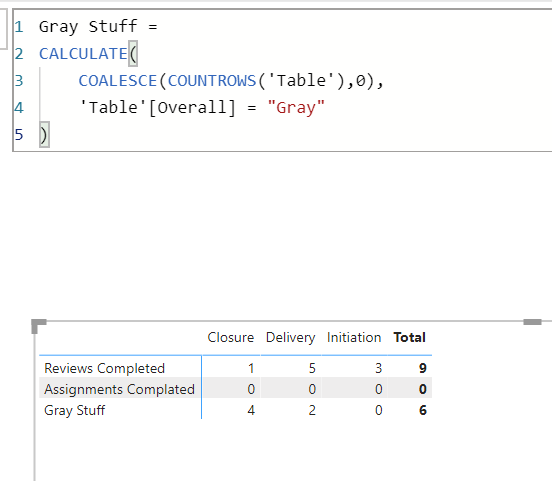Click Assignments Complated total value 0
Image resolution: width=552 pixels, height=481 pixels.
[422, 389]
